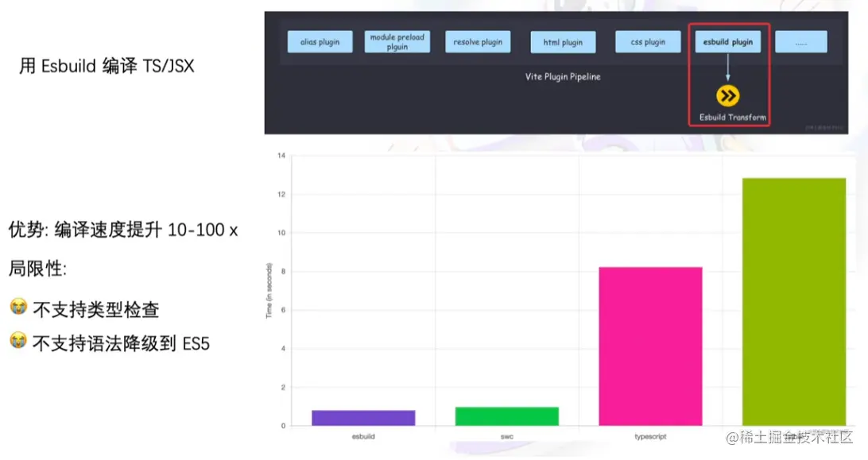Click the 不支持语法降级到 ES5 text
The width and height of the screenshot is (868, 460).
click(x=122, y=344)
